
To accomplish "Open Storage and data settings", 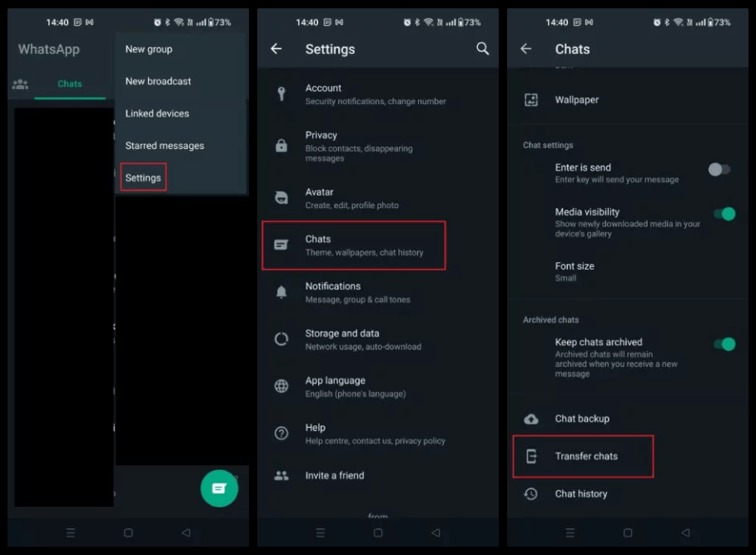I will point(341,339).
